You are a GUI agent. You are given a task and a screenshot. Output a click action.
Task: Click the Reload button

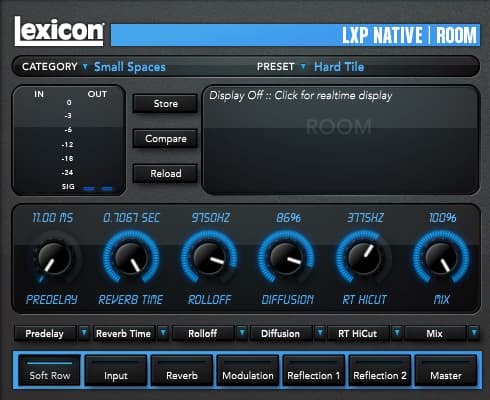coord(165,173)
